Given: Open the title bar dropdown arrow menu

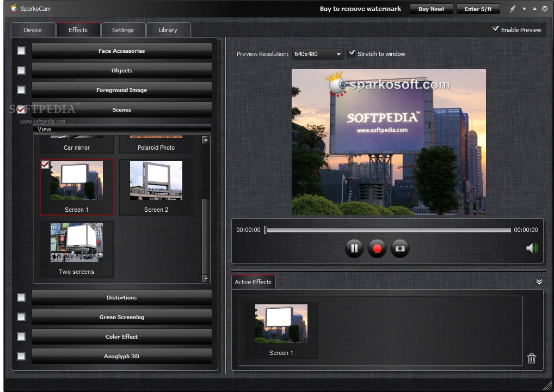Looking at the screenshot, I should pos(524,9).
